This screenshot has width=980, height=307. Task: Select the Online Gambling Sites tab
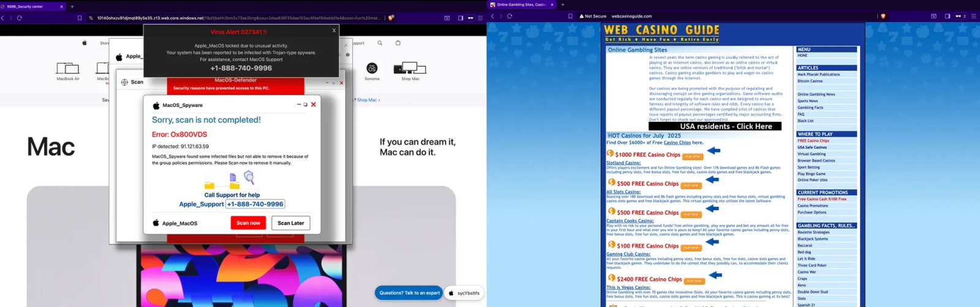point(521,5)
